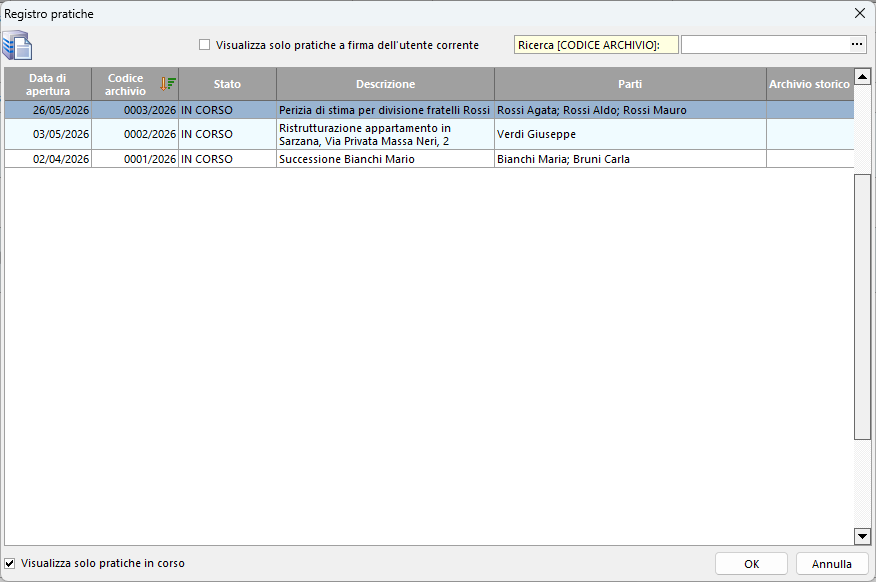Click date cell 03/05/2026
876x582 pixels.
[x=48, y=134]
